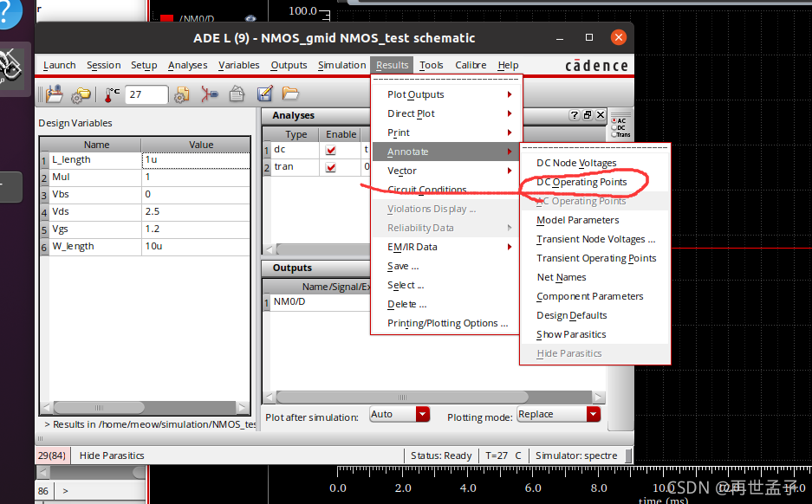Image resolution: width=812 pixels, height=504 pixels.
Task: Expand the Vector submenu
Action: [446, 171]
